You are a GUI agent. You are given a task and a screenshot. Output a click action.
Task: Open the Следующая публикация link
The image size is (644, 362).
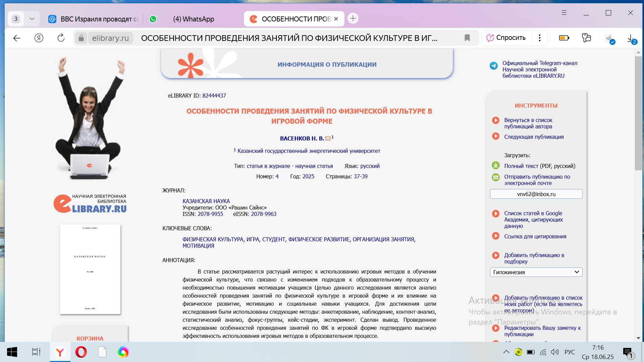tap(534, 137)
